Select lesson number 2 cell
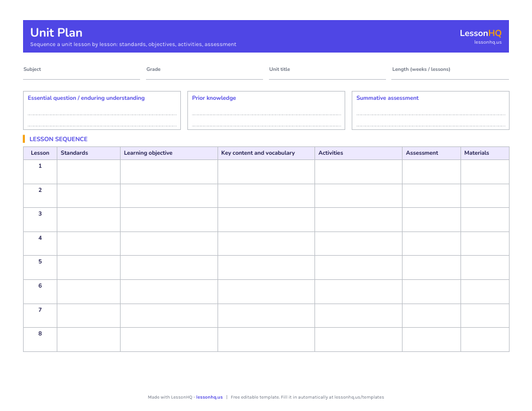This screenshot has height=411, width=532. [x=40, y=196]
